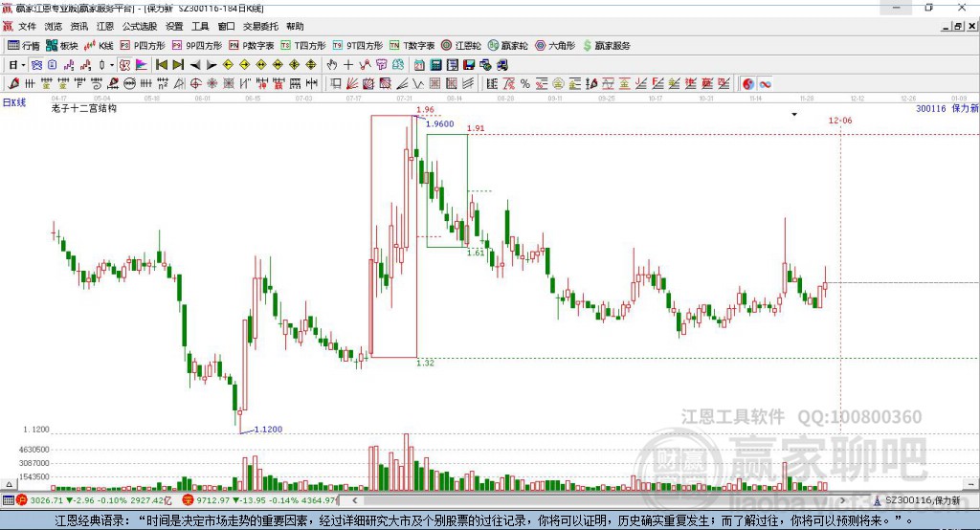Select the hand pan tool
The image size is (980, 530).
coord(332,65)
